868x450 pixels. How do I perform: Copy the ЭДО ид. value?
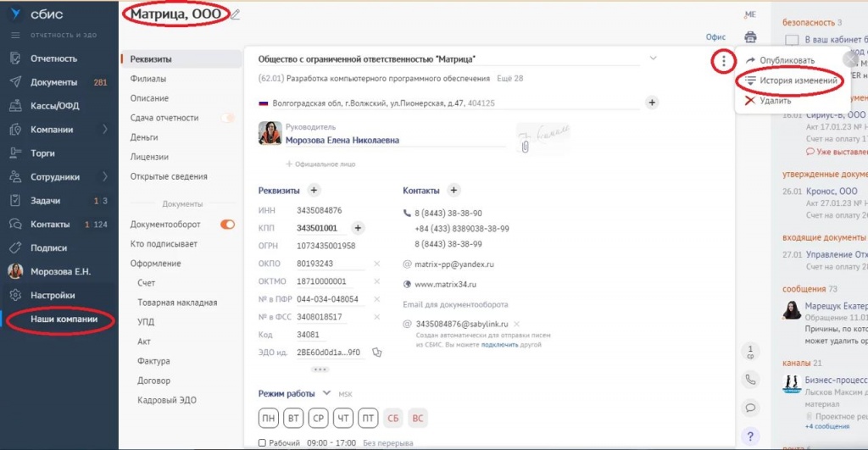[x=377, y=353]
